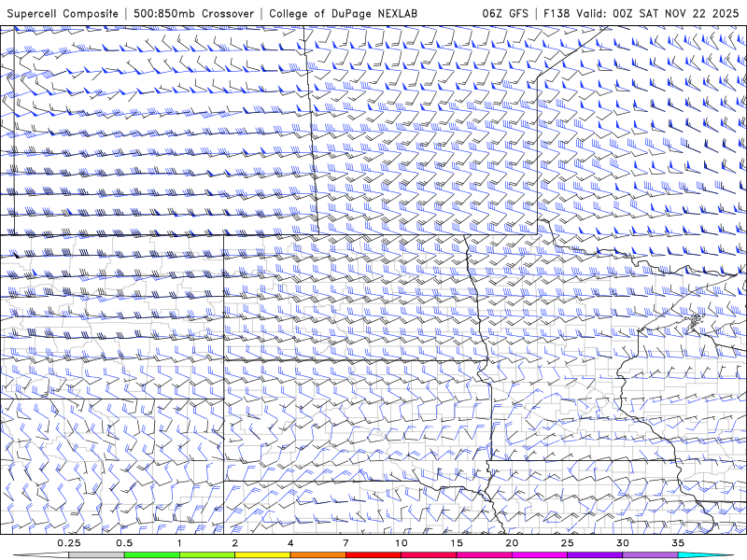Image resolution: width=747 pixels, height=560 pixels.
Task: Click the 'College of DuPage NEXLAB' label
Action: click(343, 13)
